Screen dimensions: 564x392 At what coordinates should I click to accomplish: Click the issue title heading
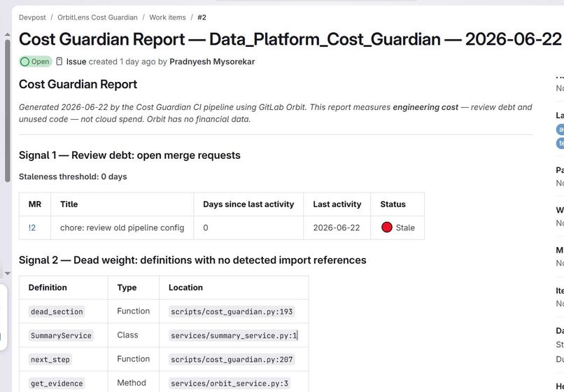(x=290, y=39)
